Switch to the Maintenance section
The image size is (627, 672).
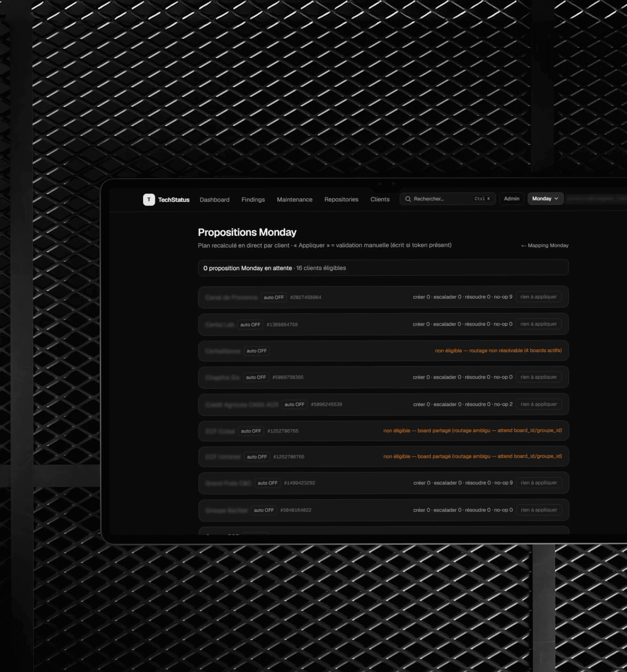click(294, 199)
